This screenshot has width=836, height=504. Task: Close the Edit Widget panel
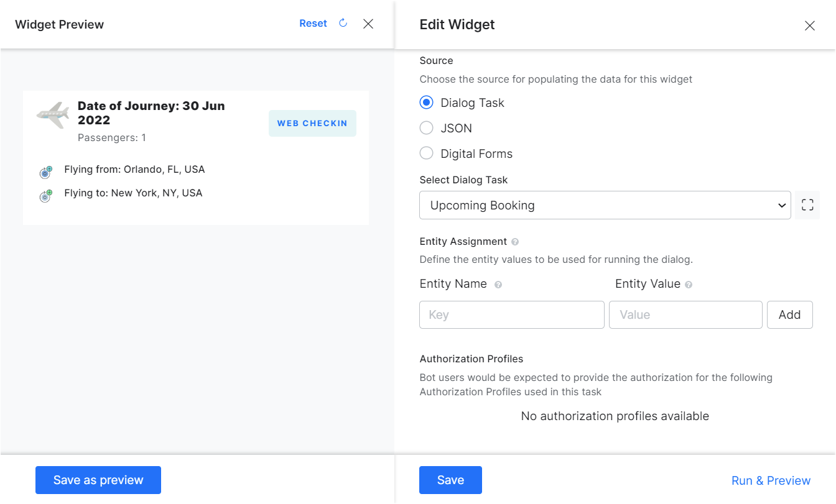click(x=809, y=25)
